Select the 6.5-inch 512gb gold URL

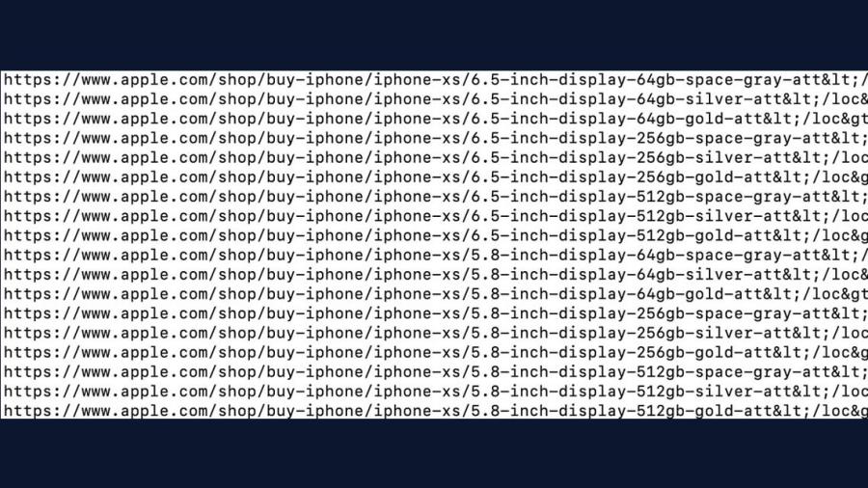coord(435,235)
